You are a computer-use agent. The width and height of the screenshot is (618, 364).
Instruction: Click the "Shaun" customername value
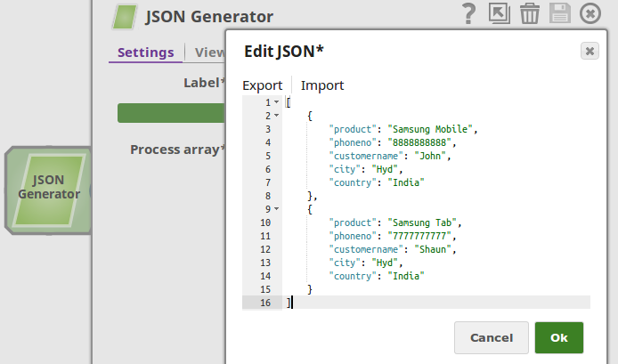click(x=433, y=249)
